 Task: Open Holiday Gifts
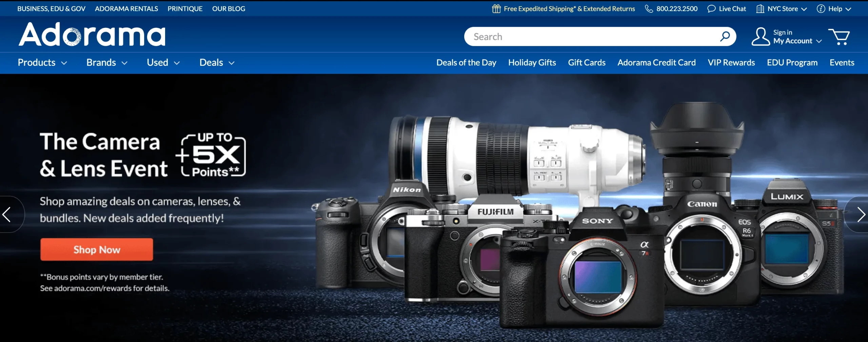tap(532, 63)
